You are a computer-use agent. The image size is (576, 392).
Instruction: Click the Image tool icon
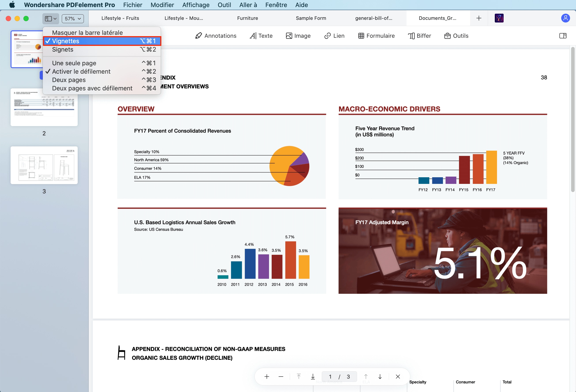289,35
